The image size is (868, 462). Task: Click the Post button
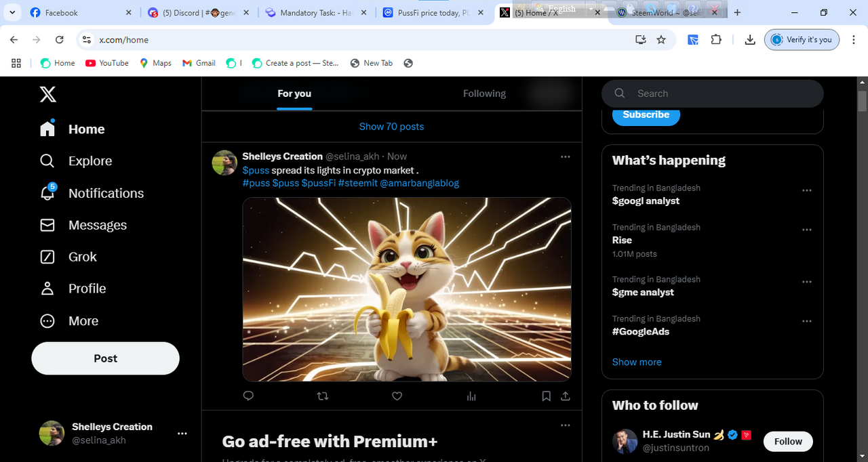[x=105, y=358]
